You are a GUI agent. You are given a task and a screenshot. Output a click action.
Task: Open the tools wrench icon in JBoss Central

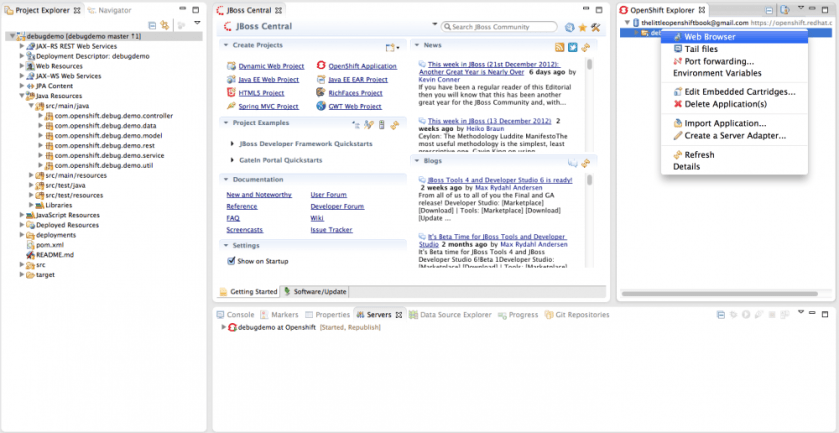point(595,27)
